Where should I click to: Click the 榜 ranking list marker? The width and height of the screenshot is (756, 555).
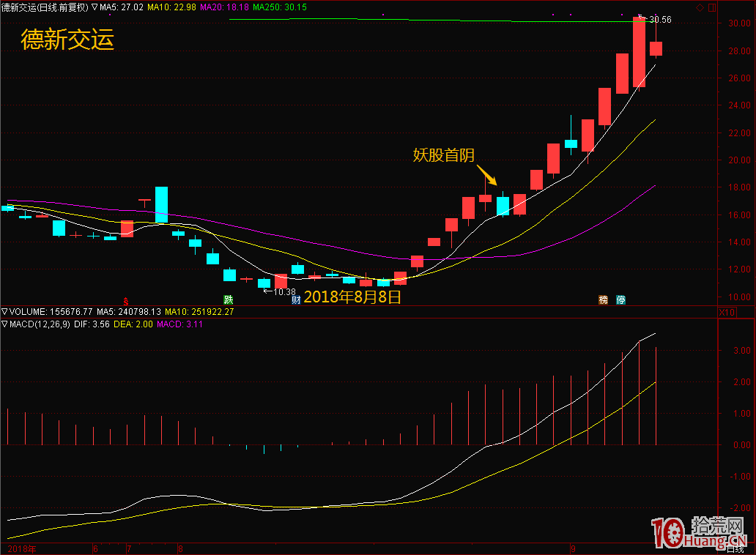(603, 299)
